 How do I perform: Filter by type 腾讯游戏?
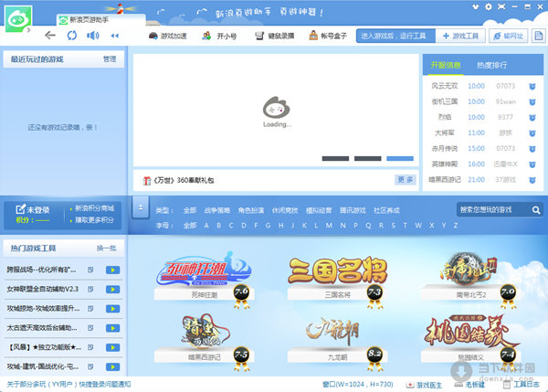pos(353,210)
